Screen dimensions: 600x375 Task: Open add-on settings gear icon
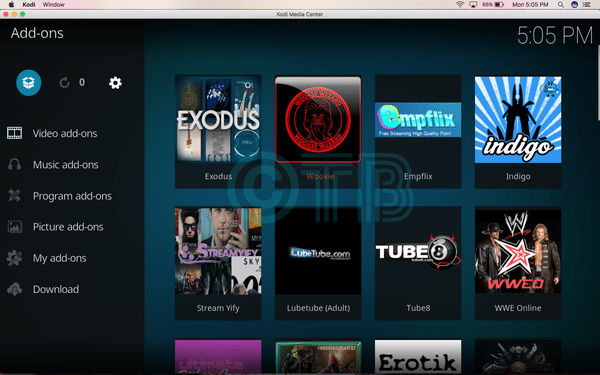[115, 83]
